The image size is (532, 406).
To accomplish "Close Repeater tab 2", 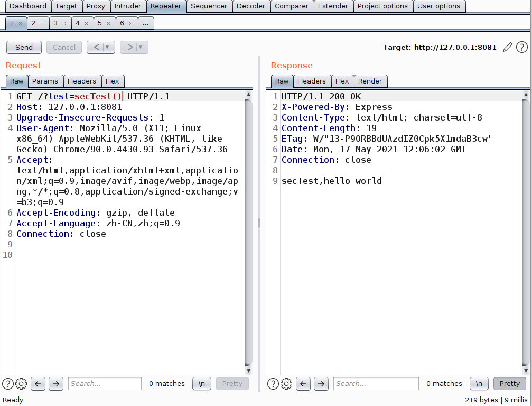I will coord(42,23).
